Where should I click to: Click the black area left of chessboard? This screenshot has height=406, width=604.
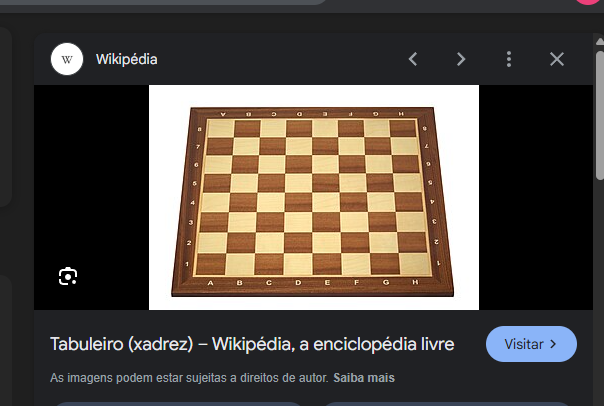coord(91,197)
